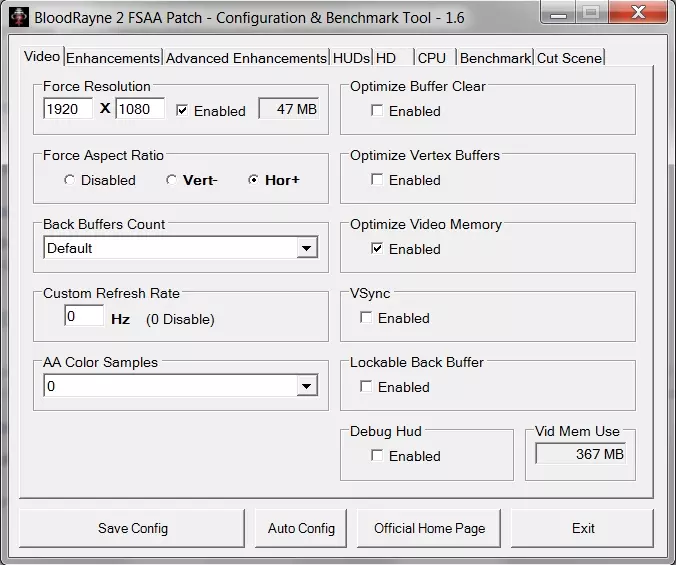Click the Exit button
Viewport: 676px width, 565px height.
coord(582,528)
